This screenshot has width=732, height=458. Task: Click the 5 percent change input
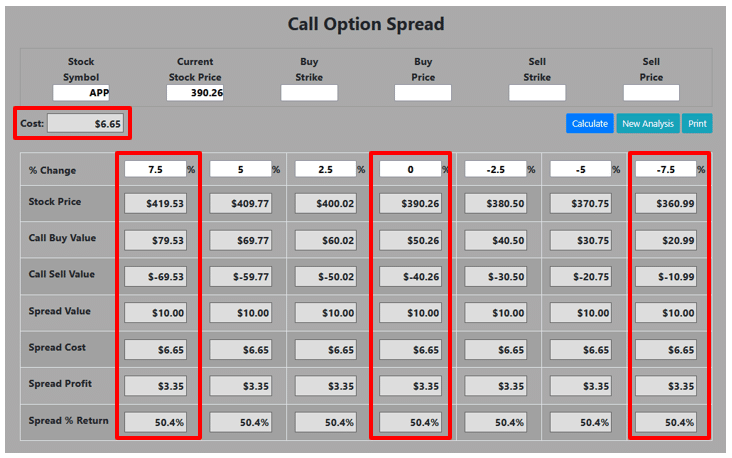pos(240,170)
